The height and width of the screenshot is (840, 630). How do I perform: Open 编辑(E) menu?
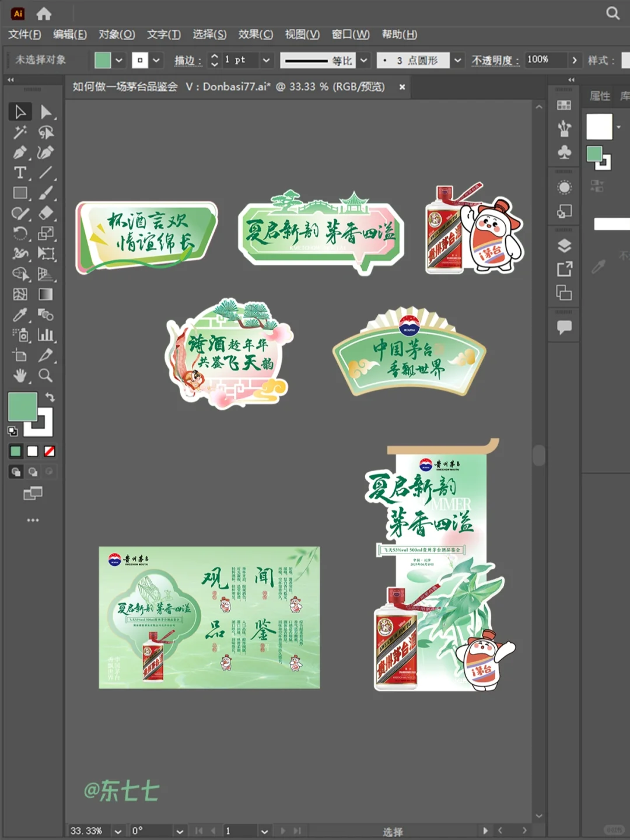[x=70, y=34]
